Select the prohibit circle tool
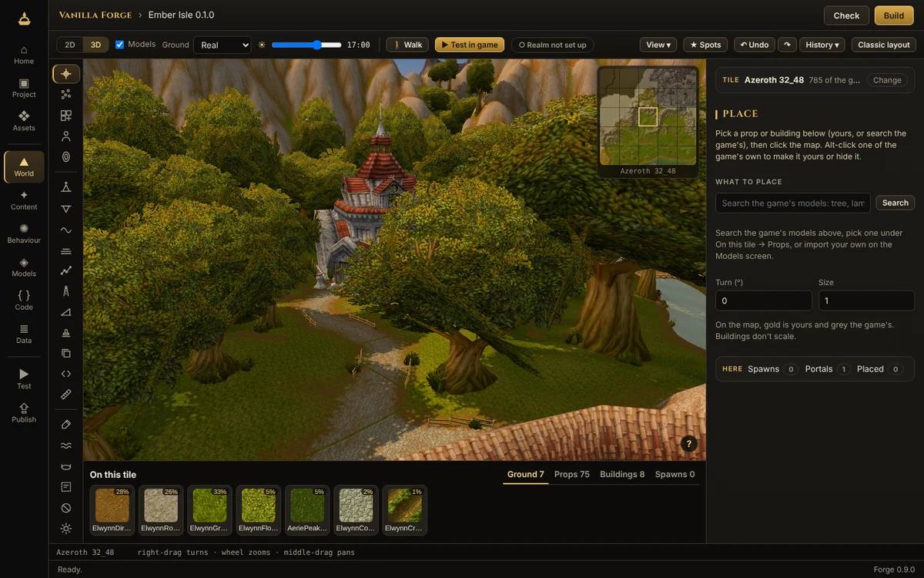Image resolution: width=924 pixels, height=578 pixels. coord(66,508)
